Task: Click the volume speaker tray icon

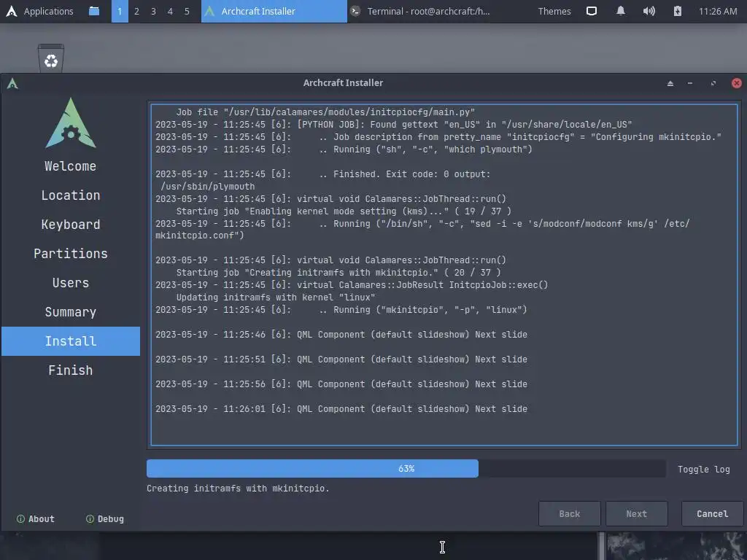Action: 649,11
